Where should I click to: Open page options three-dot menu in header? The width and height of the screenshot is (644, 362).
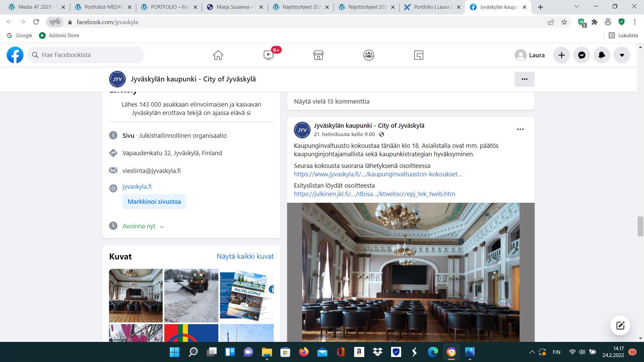click(x=525, y=79)
